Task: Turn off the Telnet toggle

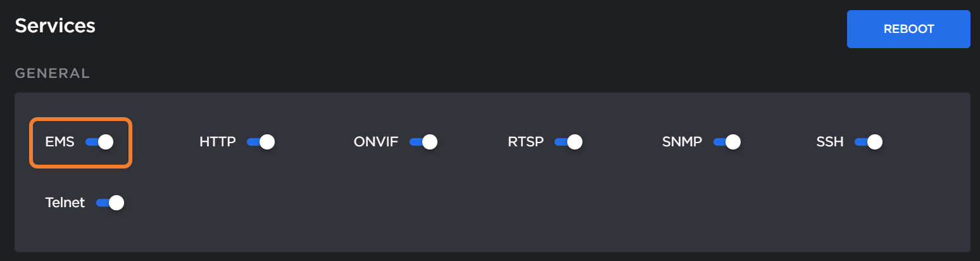Action: (110, 203)
